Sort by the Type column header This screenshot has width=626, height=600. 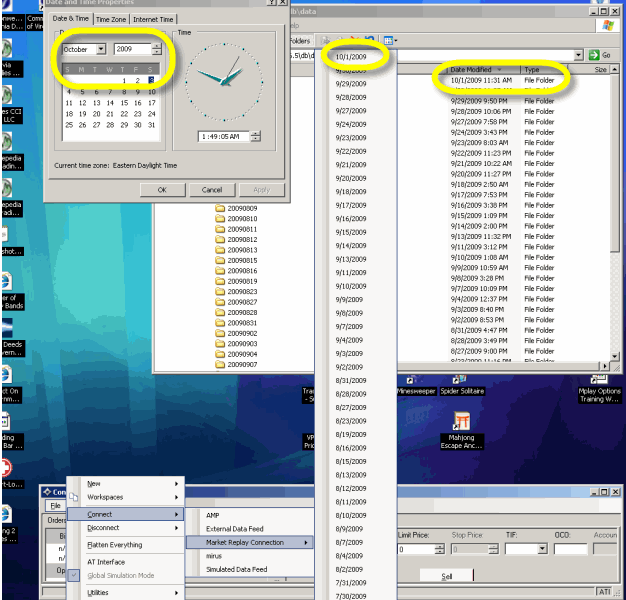click(x=546, y=69)
